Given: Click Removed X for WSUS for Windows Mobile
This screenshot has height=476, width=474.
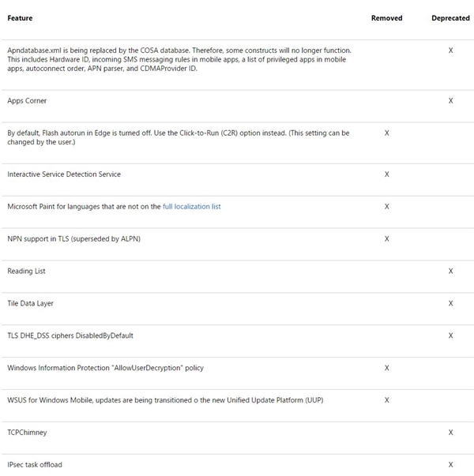Looking at the screenshot, I should (386, 400).
